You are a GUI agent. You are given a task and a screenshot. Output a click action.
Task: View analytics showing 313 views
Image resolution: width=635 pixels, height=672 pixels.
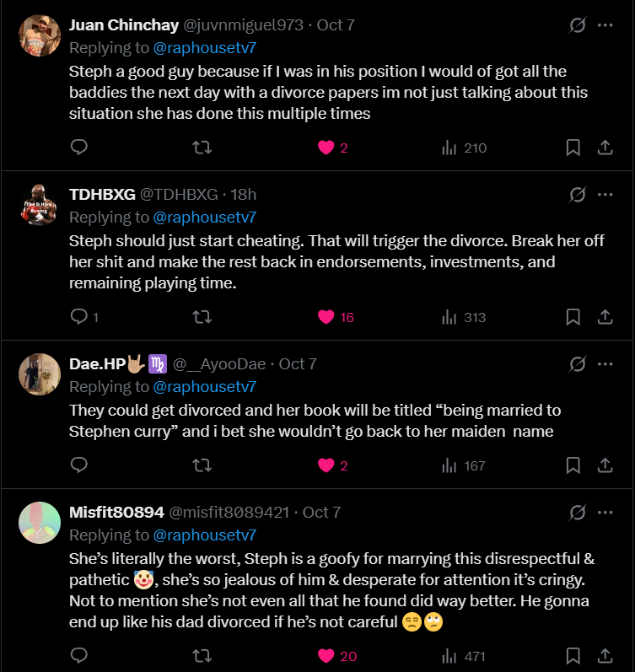pyautogui.click(x=464, y=317)
